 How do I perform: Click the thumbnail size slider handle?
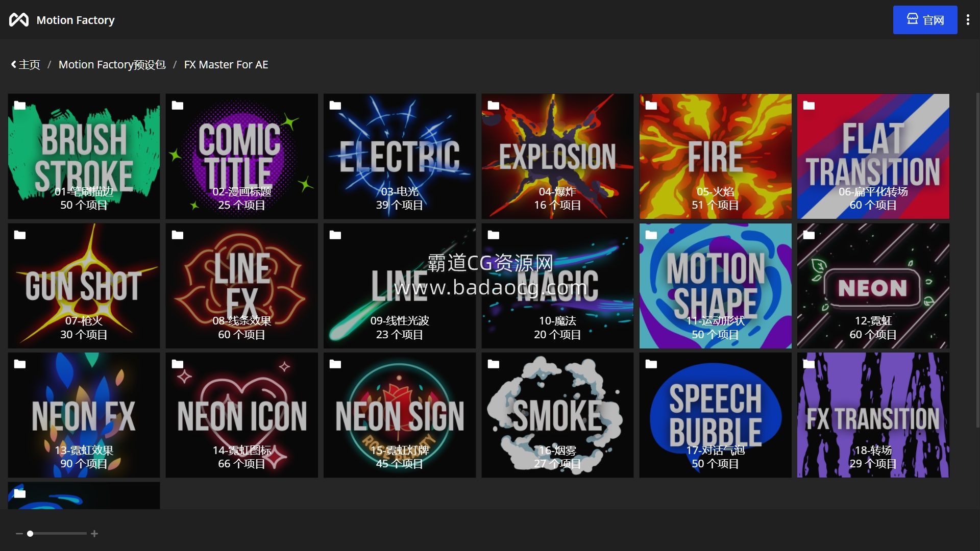[30, 534]
